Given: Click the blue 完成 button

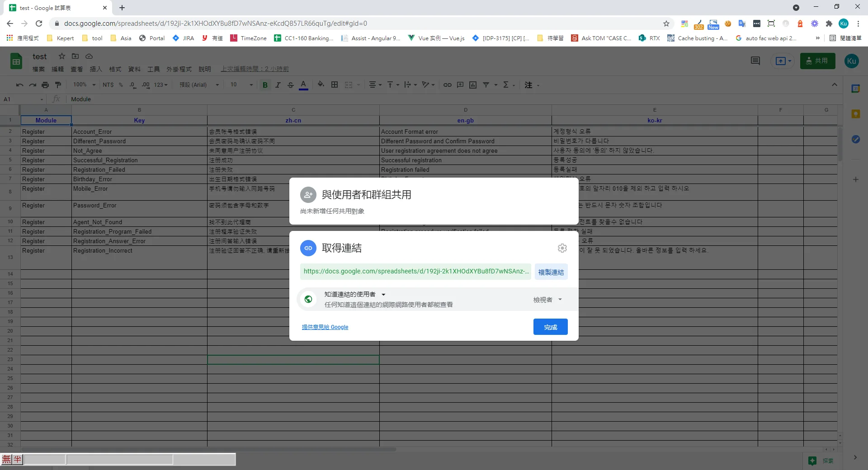Looking at the screenshot, I should pos(550,327).
